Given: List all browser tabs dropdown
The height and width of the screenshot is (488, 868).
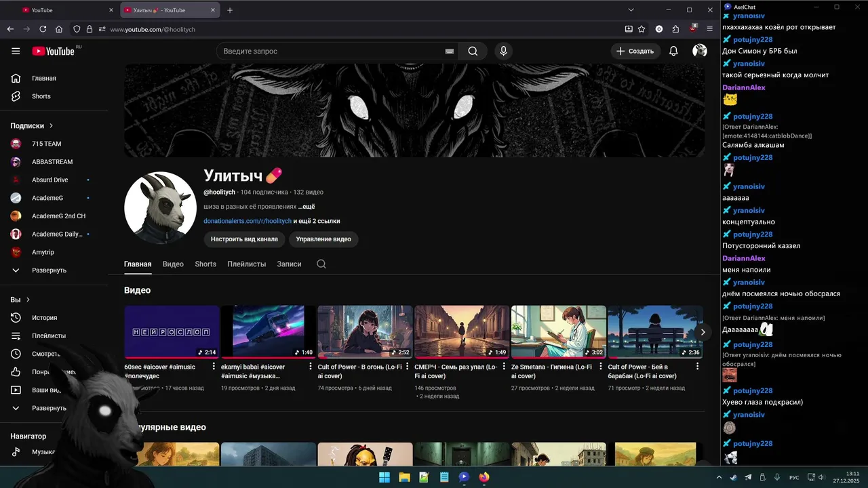Looking at the screenshot, I should 631,10.
